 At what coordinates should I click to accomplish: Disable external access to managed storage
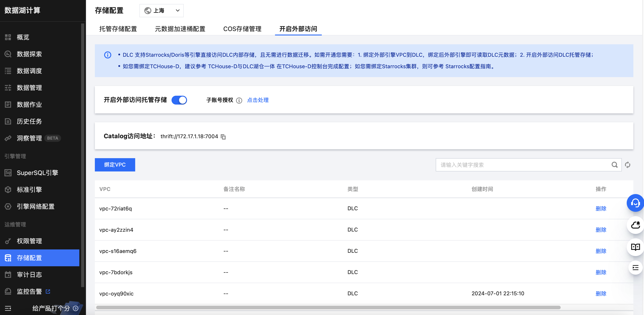pyautogui.click(x=179, y=100)
